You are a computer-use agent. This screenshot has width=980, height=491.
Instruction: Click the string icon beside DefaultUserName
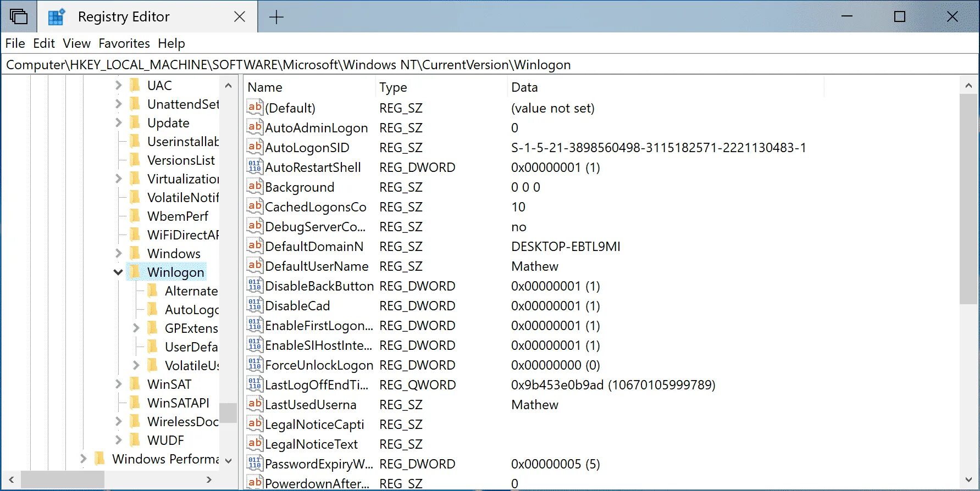pos(254,266)
